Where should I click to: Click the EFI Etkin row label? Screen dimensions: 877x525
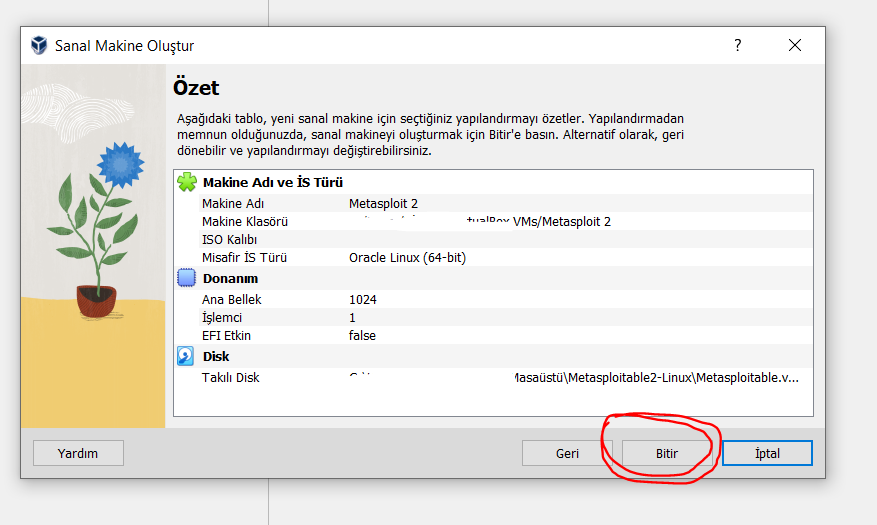pyautogui.click(x=226, y=335)
